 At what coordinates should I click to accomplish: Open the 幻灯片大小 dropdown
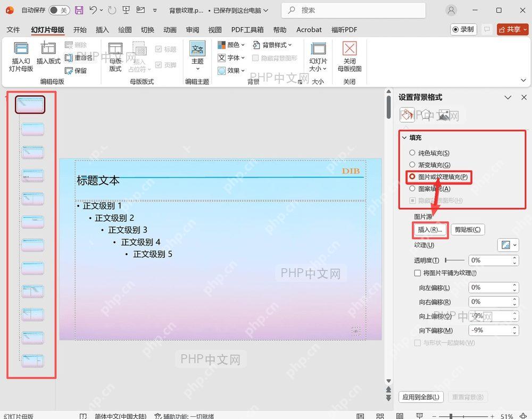(318, 57)
